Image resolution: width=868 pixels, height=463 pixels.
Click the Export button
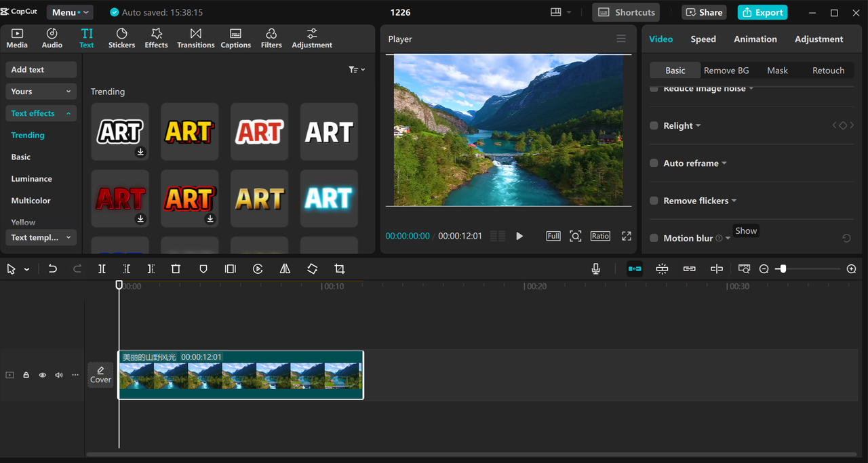[x=762, y=12]
